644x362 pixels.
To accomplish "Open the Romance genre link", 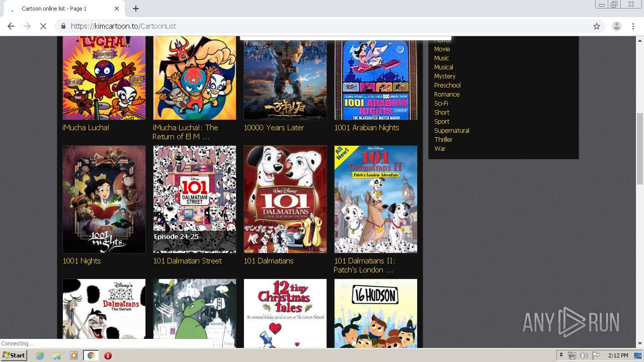I will coord(447,94).
